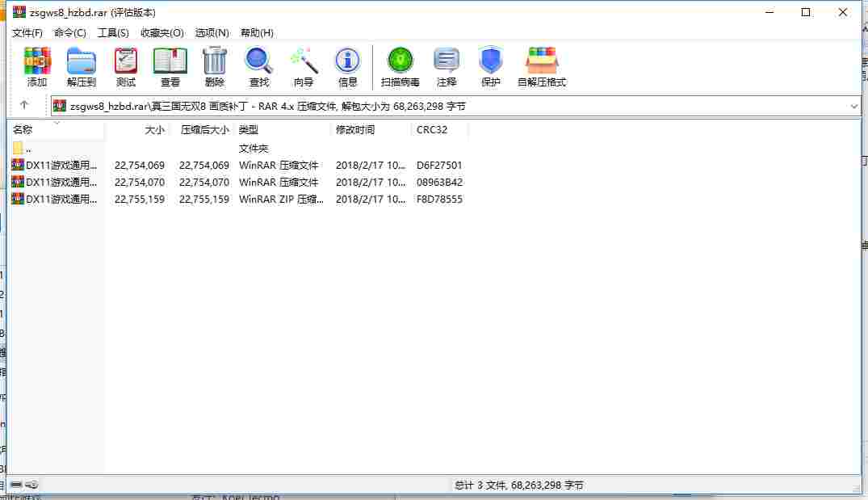
Task: Sort by Modified (修改时间) column header
Action: pyautogui.click(x=371, y=129)
